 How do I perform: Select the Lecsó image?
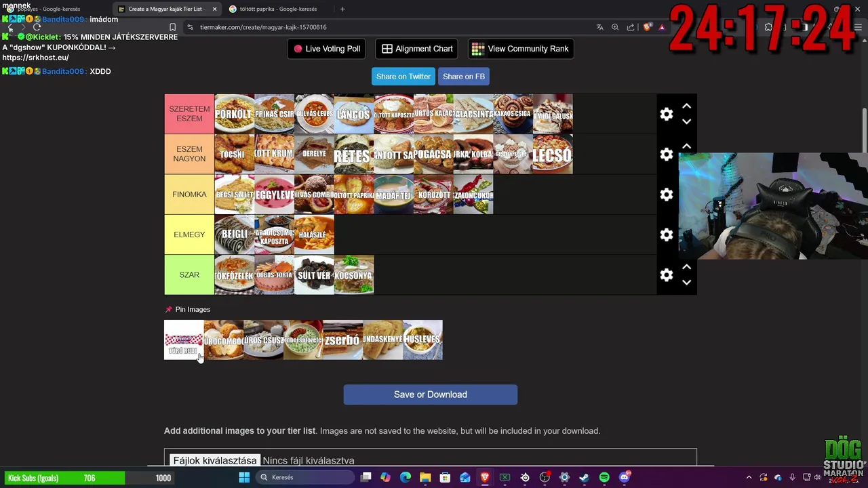553,154
